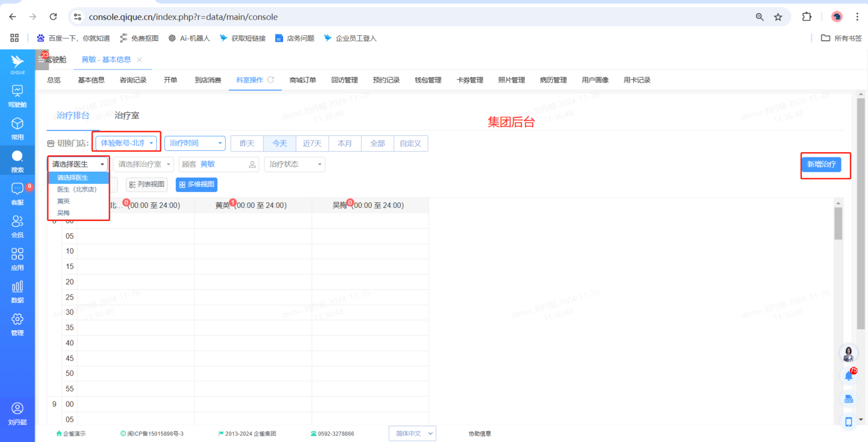Click the notification bell icon at right
The width and height of the screenshot is (868, 442).
coord(848,376)
